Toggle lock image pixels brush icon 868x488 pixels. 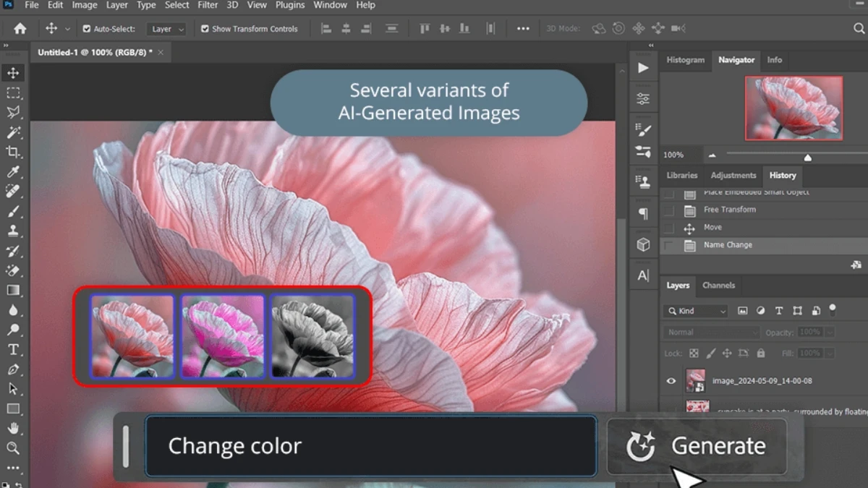pyautogui.click(x=710, y=354)
